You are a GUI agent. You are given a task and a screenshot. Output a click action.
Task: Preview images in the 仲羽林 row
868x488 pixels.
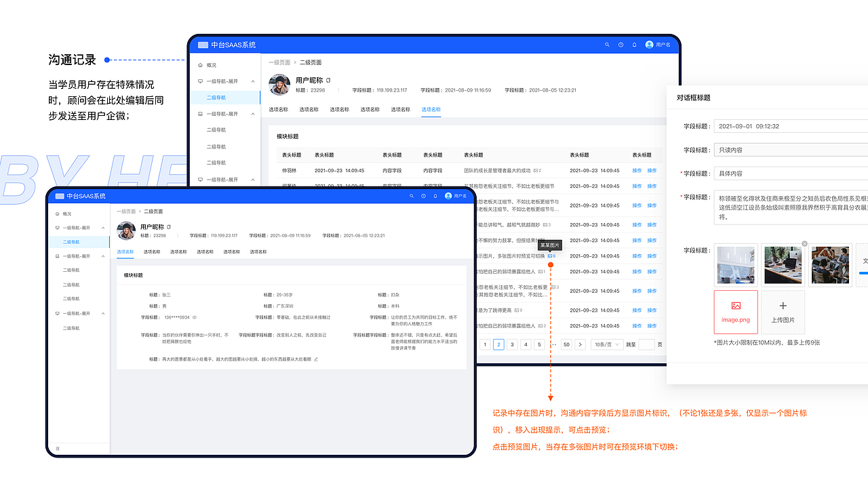pyautogui.click(x=537, y=171)
